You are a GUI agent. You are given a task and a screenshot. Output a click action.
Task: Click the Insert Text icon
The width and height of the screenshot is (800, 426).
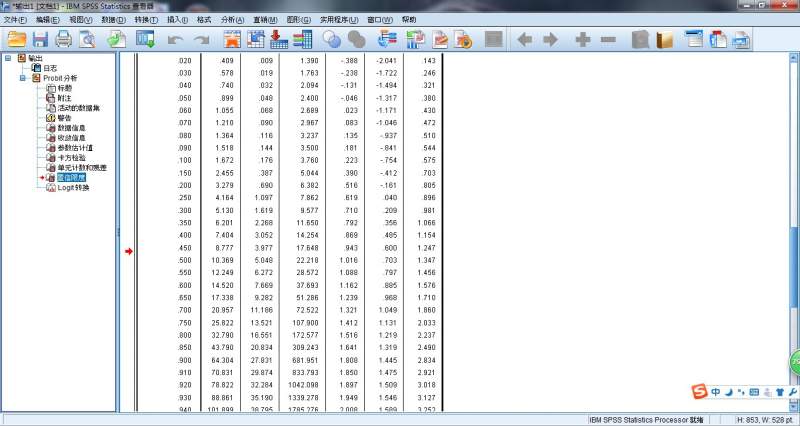741,39
